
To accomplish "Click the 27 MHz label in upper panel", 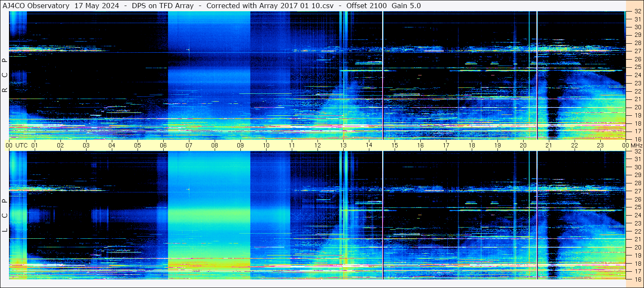I will (637, 51).
